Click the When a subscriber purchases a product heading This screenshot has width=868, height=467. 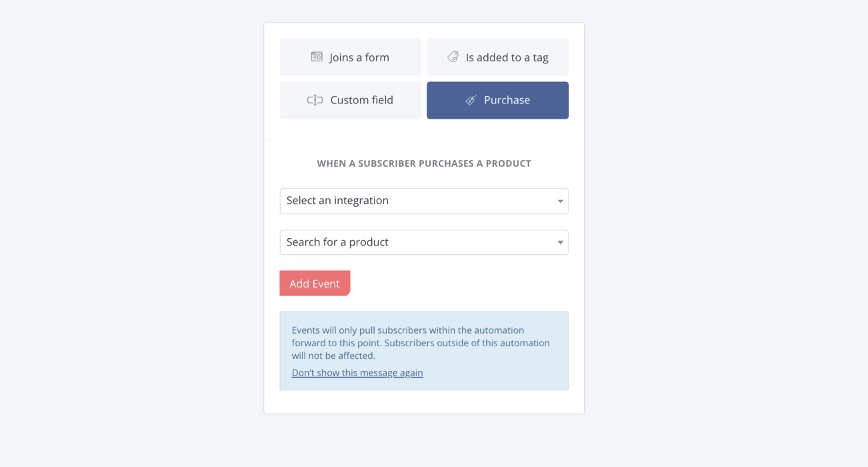point(424,163)
